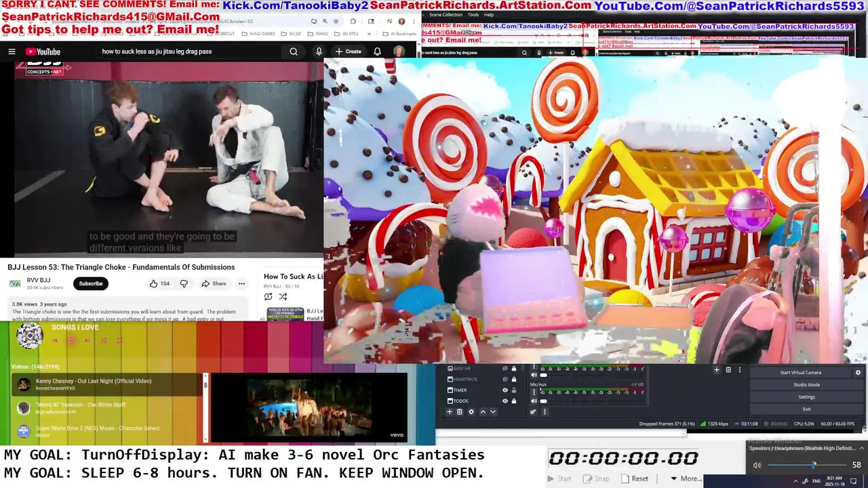Toggle repeat in Songs I Love player
Image resolution: width=868 pixels, height=488 pixels.
(119, 341)
